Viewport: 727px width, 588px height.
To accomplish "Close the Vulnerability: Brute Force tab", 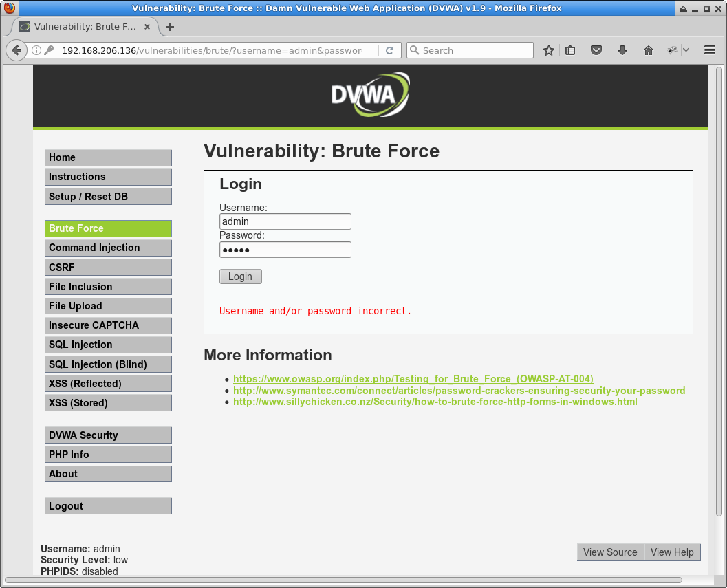I will (147, 27).
